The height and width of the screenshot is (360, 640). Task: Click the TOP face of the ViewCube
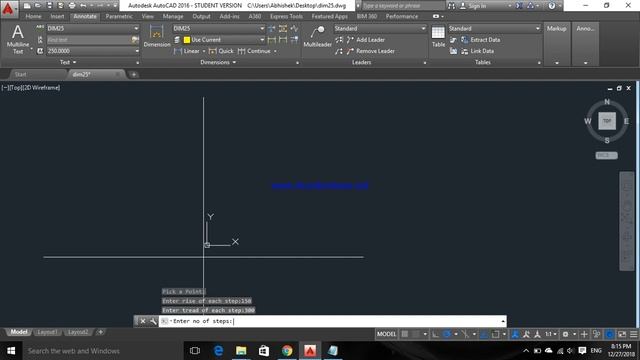click(607, 121)
